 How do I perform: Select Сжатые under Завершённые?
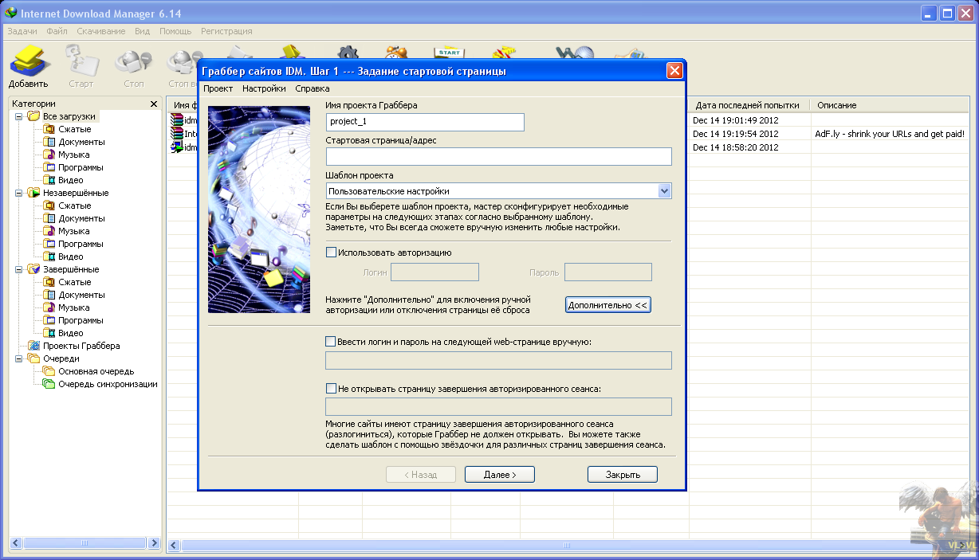(x=74, y=282)
